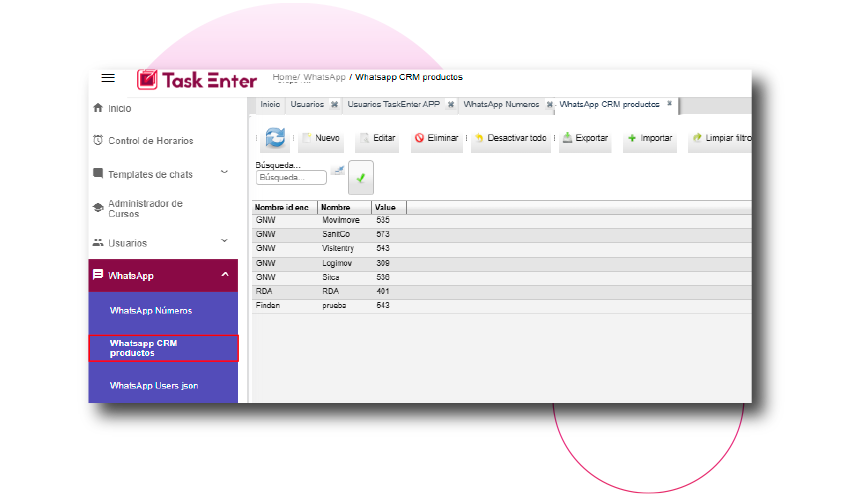This screenshot has width=850, height=500.
Task: Open WhatsApp Users json in sidebar
Action: (154, 385)
